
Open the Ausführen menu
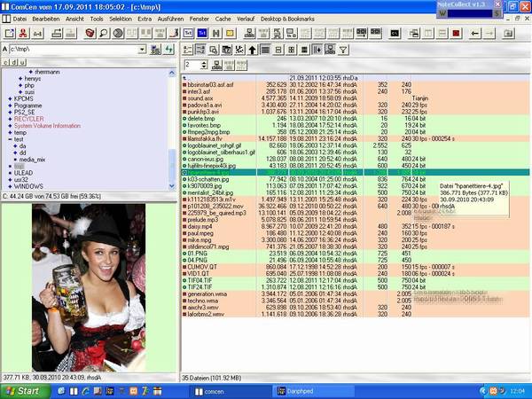170,19
